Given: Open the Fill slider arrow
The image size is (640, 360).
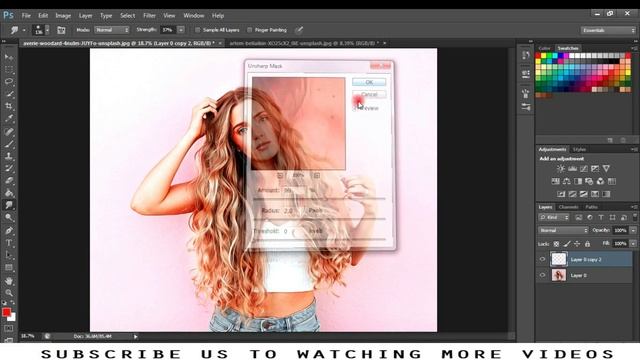Looking at the screenshot, I should click(633, 244).
